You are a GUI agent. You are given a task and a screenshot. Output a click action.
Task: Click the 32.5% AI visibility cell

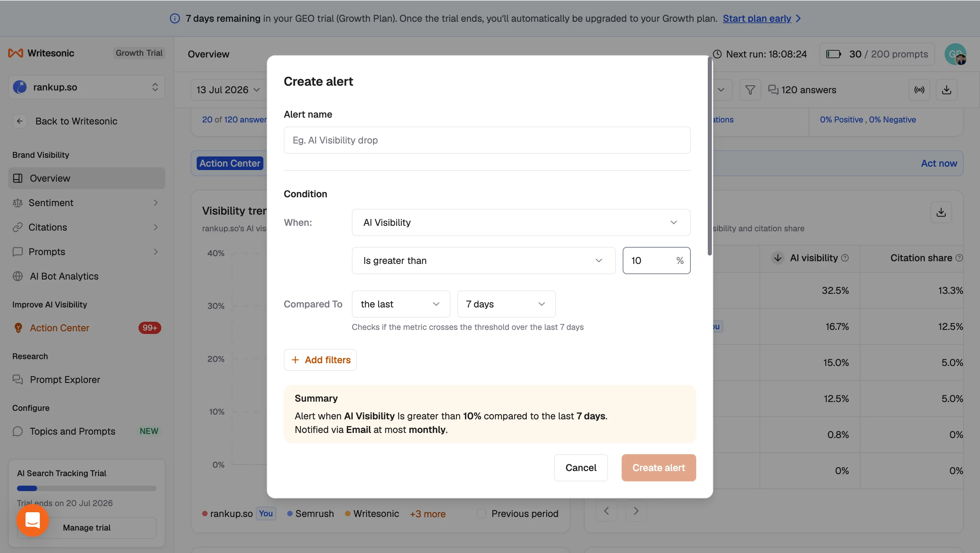835,290
